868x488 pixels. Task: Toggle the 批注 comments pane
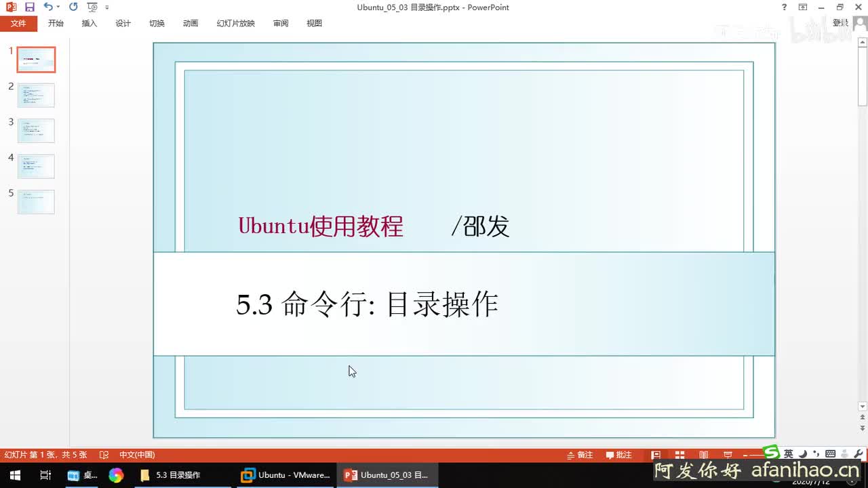pyautogui.click(x=619, y=455)
